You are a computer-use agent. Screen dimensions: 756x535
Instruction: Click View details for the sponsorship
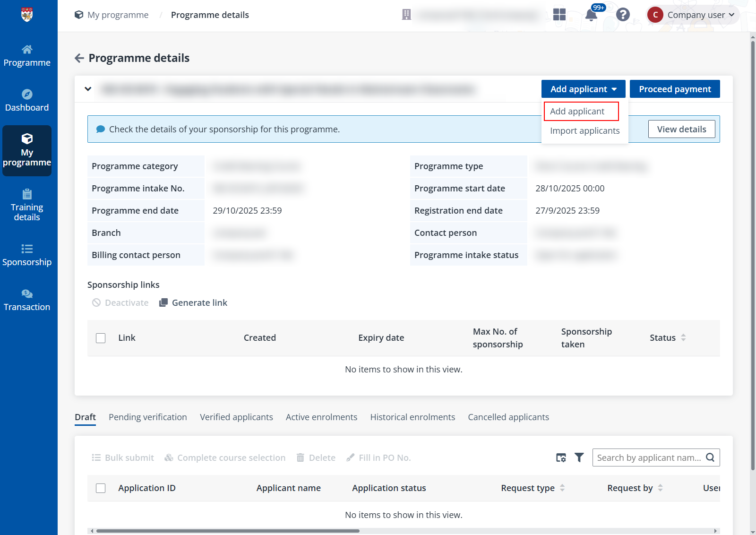point(681,129)
